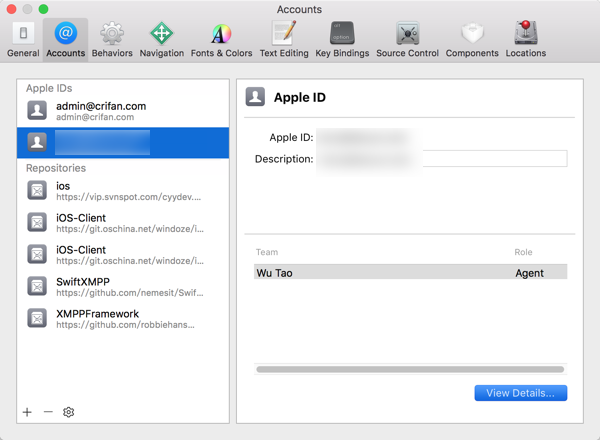Image resolution: width=600 pixels, height=440 pixels.
Task: Open the Locations joystick icon
Action: [526, 33]
